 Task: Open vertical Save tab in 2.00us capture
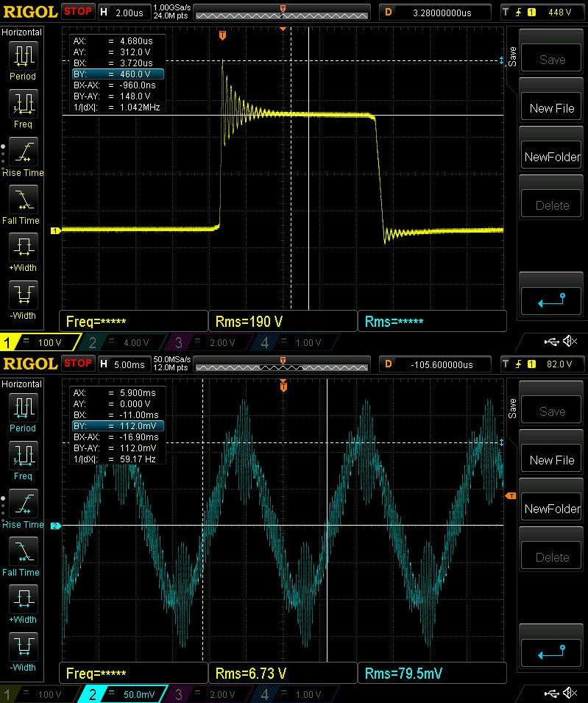coord(512,57)
